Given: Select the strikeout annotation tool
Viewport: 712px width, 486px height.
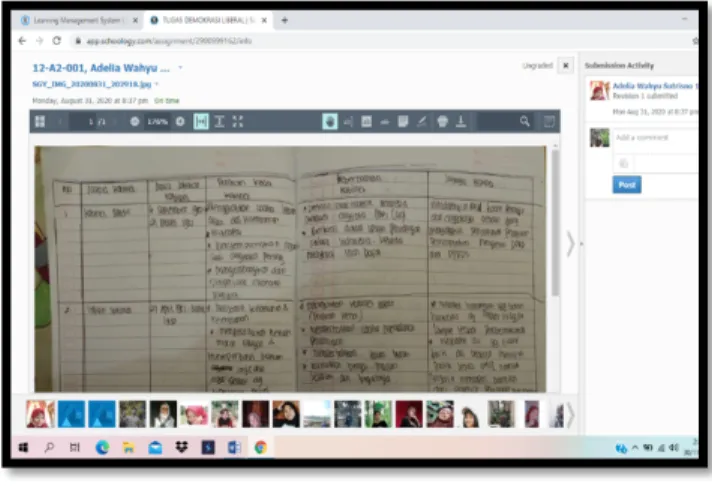Looking at the screenshot, I should [385, 121].
